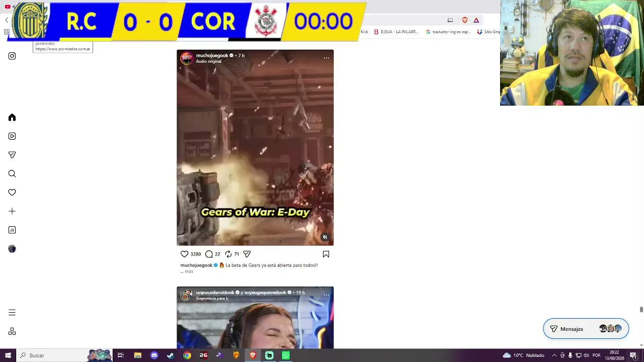The image size is (644, 362).
Task: Open the Meta apps grid icon
Action: point(12,332)
